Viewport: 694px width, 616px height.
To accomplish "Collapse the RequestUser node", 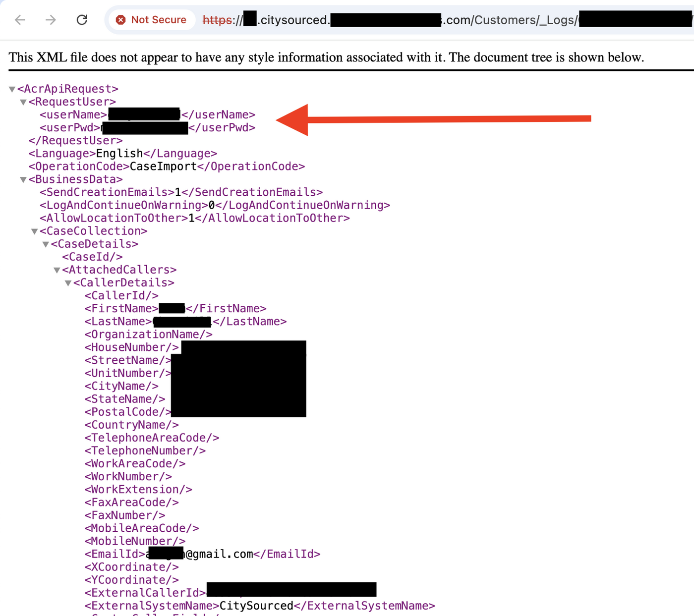I will [x=23, y=102].
